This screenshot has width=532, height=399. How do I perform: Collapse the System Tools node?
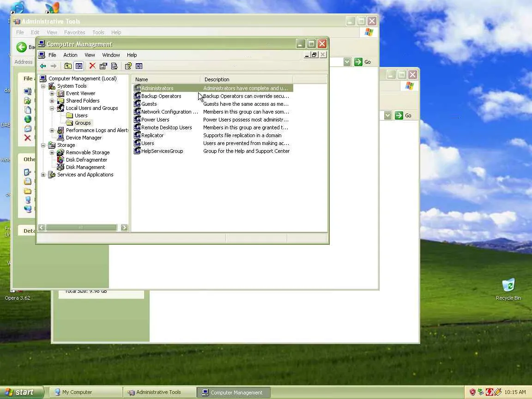43,86
